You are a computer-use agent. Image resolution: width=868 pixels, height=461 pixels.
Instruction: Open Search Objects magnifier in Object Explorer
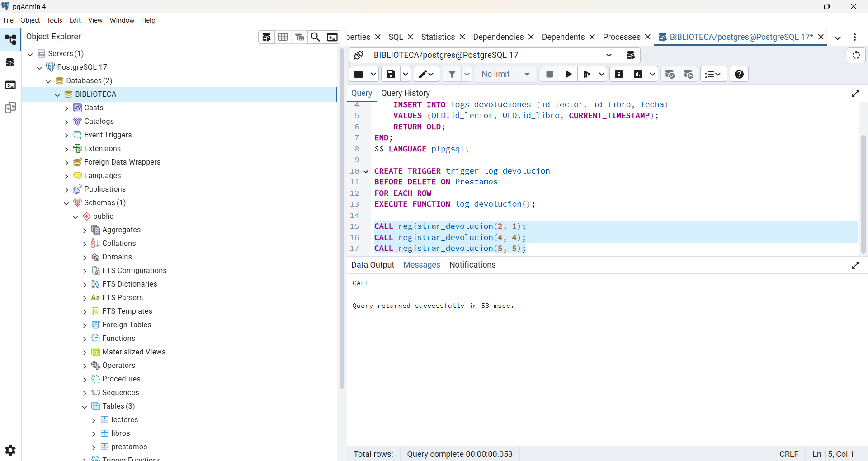pos(316,37)
